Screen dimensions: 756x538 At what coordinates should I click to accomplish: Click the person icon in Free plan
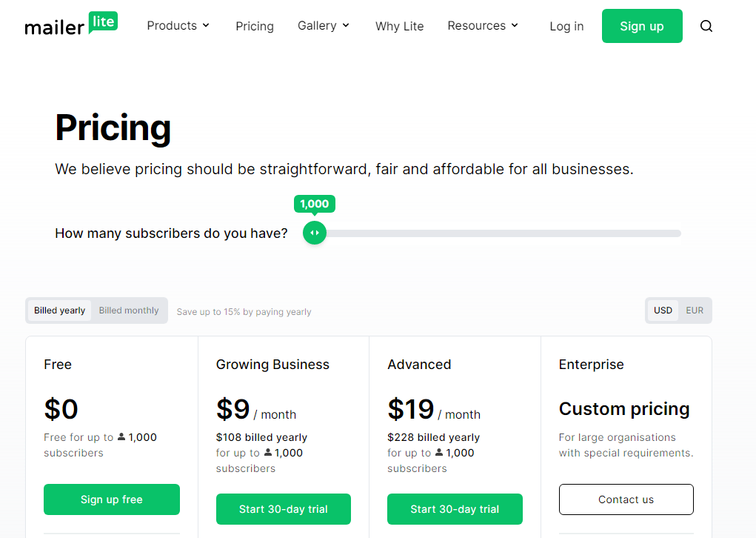(x=121, y=436)
